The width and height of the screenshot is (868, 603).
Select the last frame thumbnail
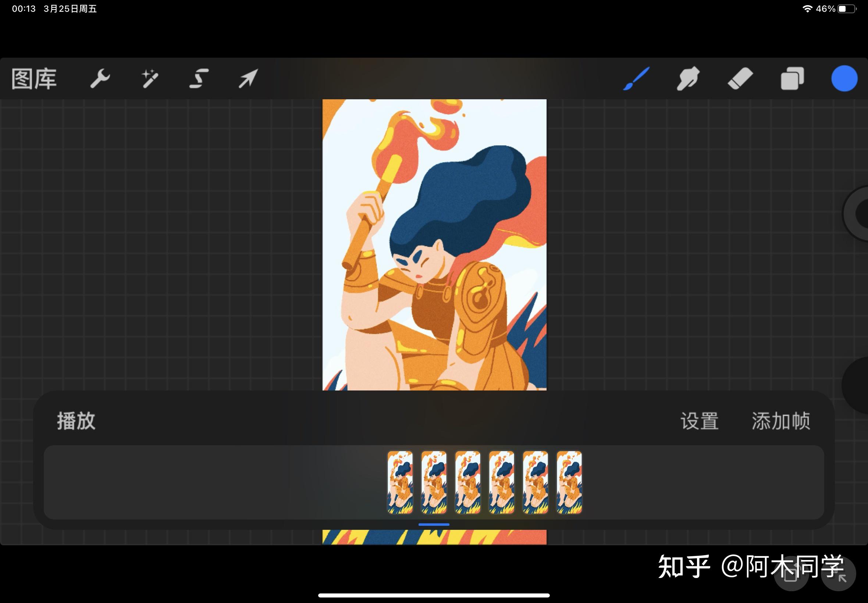(x=569, y=482)
